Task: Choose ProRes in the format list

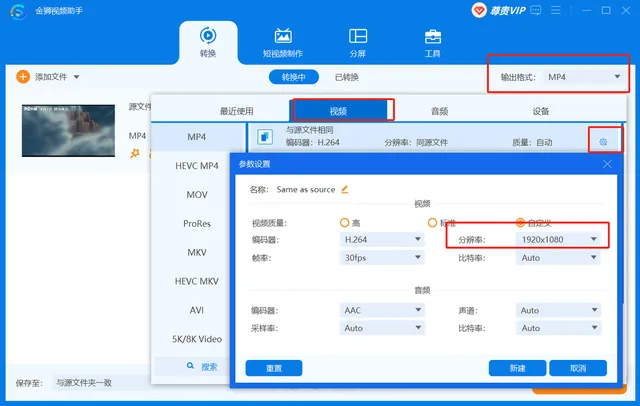Action: pyautogui.click(x=197, y=224)
